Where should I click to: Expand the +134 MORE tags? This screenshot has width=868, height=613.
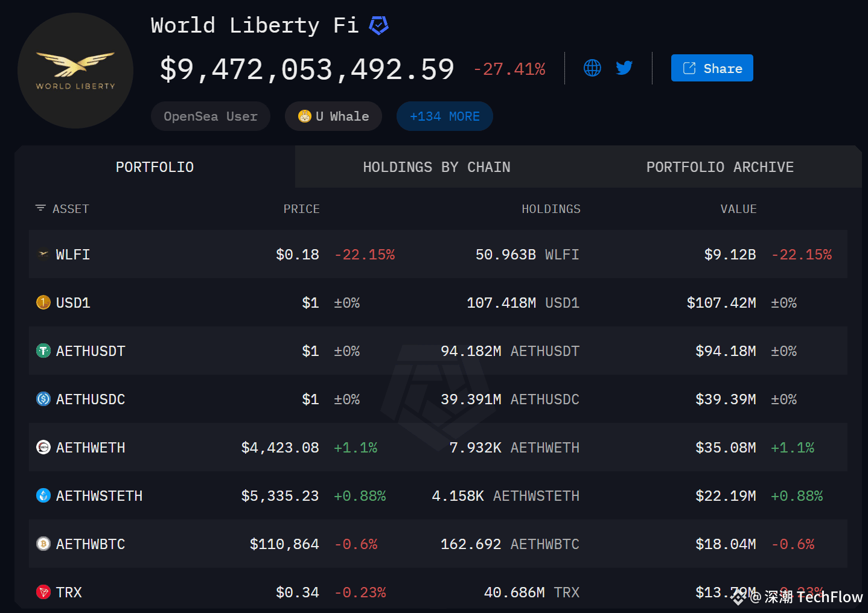pyautogui.click(x=445, y=116)
